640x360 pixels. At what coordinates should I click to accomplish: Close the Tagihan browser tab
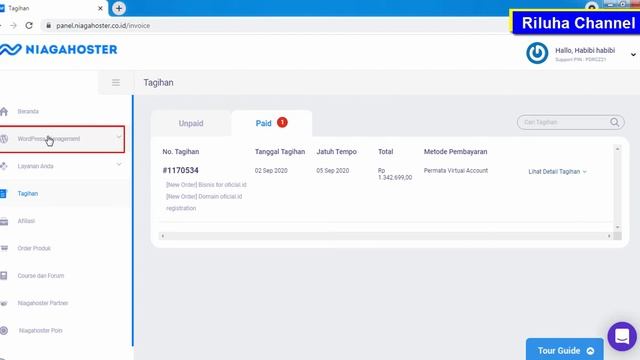pyautogui.click(x=100, y=8)
